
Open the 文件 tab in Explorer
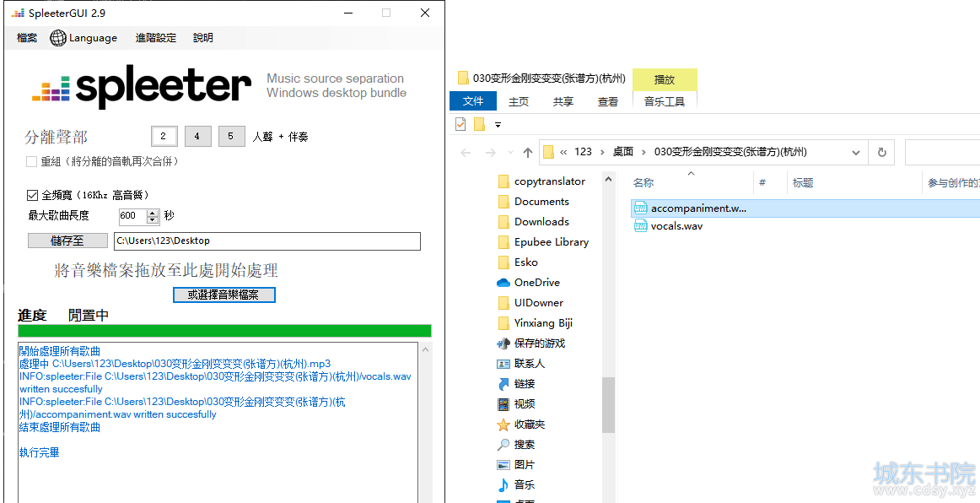tap(473, 101)
